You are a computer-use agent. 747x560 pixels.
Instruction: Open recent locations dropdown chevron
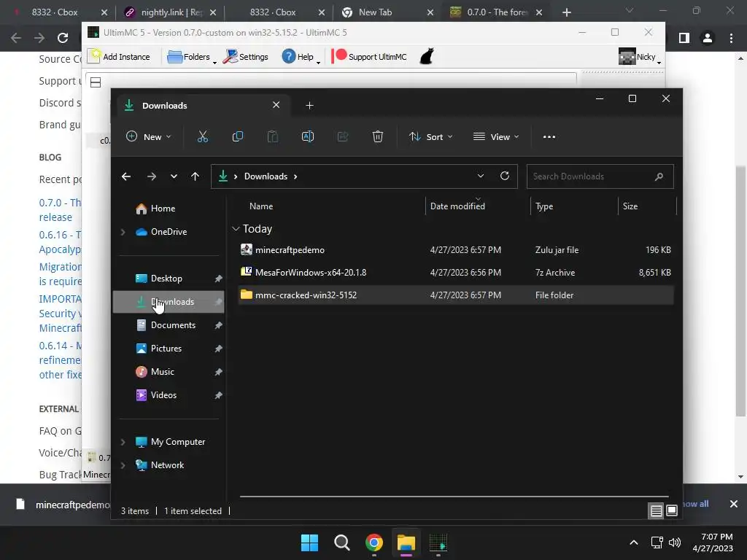tap(174, 176)
